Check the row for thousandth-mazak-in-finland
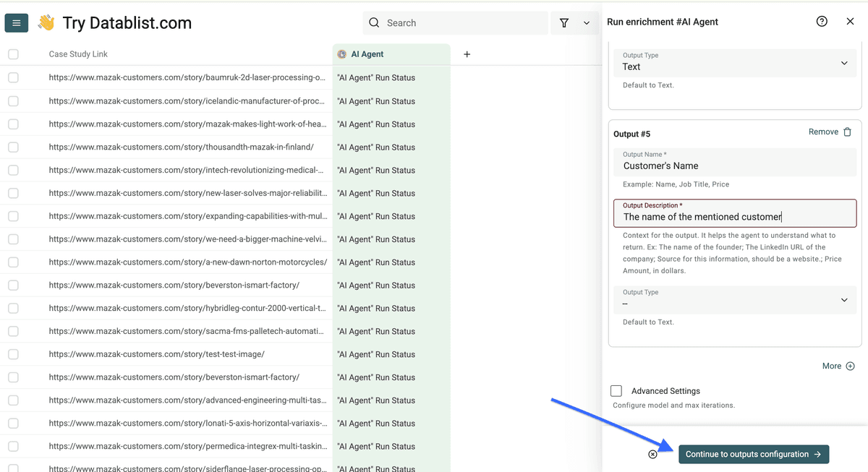The height and width of the screenshot is (472, 868). [13, 147]
